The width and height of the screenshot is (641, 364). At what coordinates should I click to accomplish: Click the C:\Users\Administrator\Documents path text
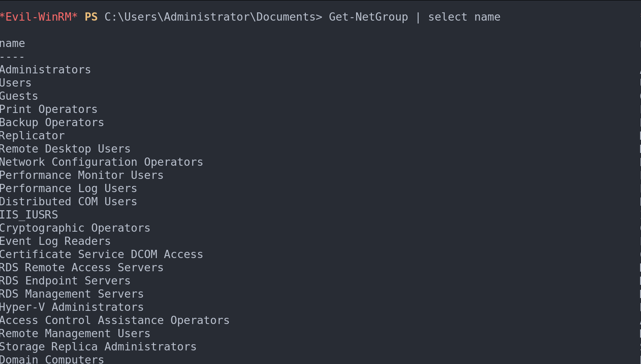click(213, 17)
